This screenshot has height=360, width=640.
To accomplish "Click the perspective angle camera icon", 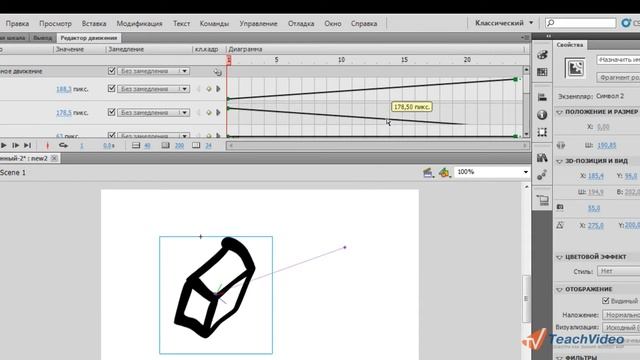I will (560, 208).
